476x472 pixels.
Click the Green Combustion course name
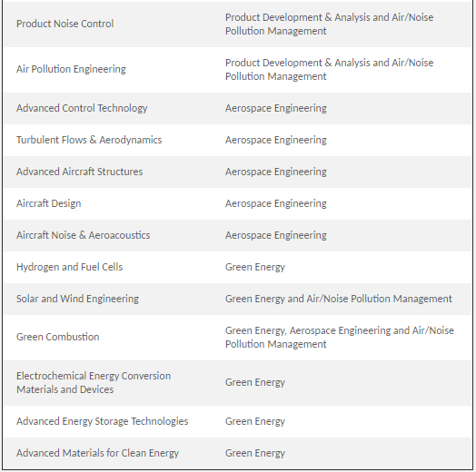(57, 337)
